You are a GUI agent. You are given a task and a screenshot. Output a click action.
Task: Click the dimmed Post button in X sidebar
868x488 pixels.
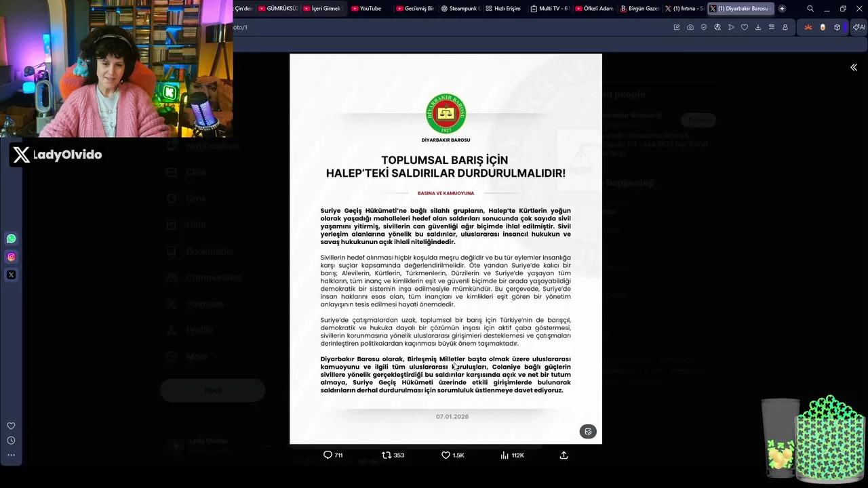point(212,390)
